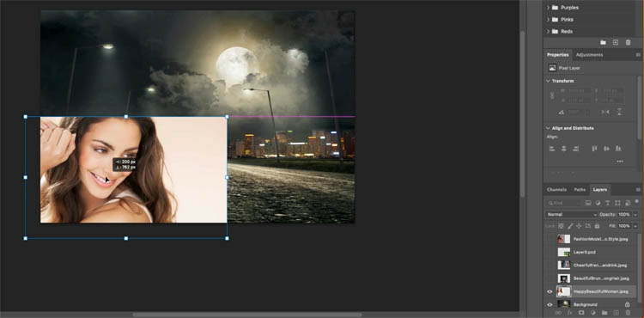The image size is (644, 318).
Task: Open the Normal blend mode dropdown
Action: [x=571, y=215]
